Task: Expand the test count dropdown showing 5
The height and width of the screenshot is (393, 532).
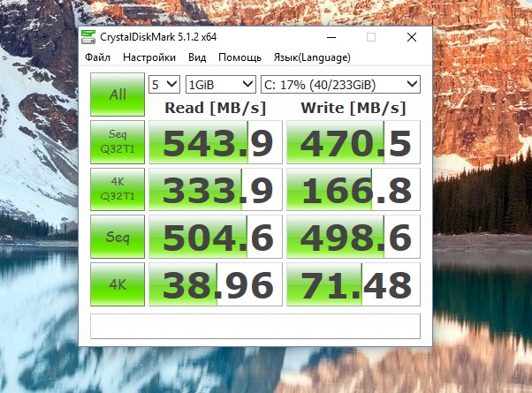Action: click(164, 85)
